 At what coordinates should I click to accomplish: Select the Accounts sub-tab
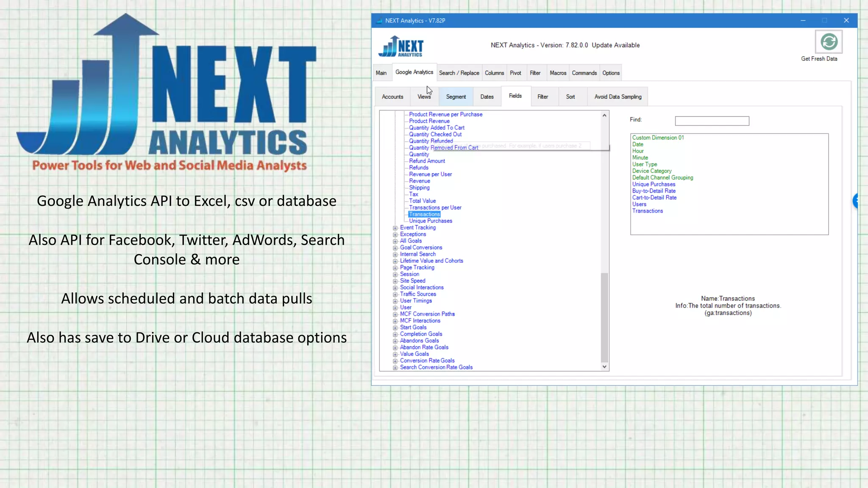392,97
